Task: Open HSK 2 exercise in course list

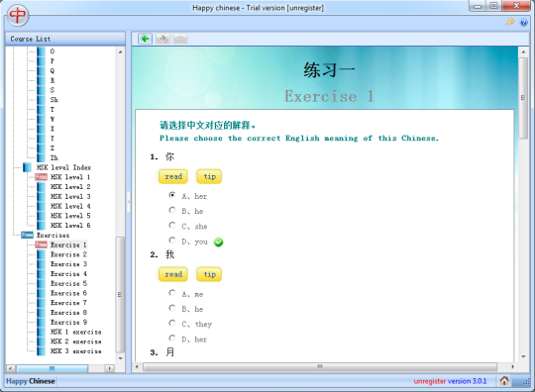Action: click(75, 342)
